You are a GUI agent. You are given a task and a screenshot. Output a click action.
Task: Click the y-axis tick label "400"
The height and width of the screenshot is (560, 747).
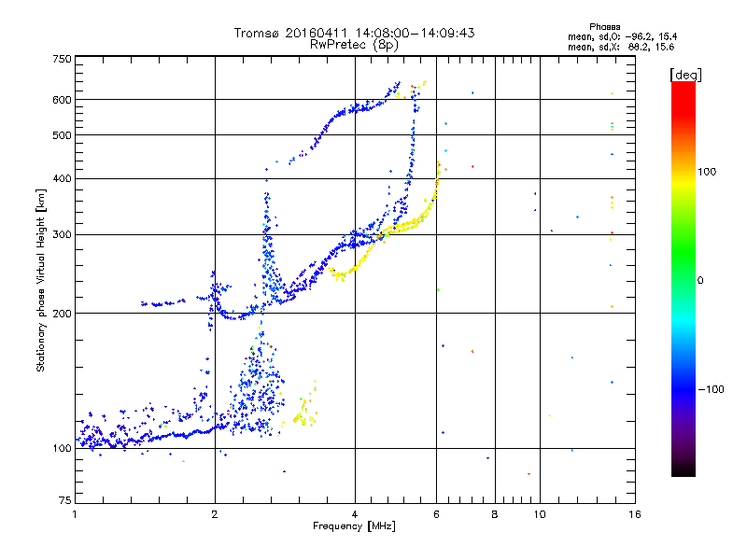coord(62,178)
